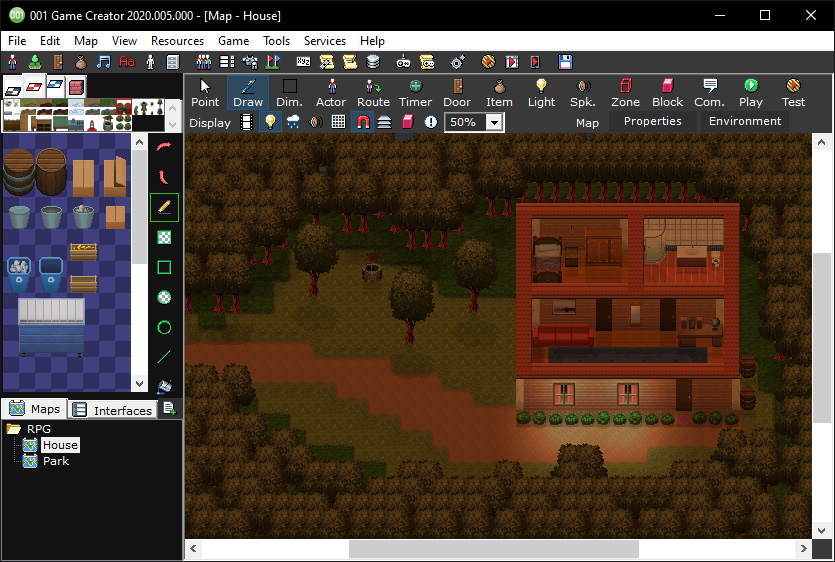Toggle pink block display option
This screenshot has height=562, width=835.
408,123
